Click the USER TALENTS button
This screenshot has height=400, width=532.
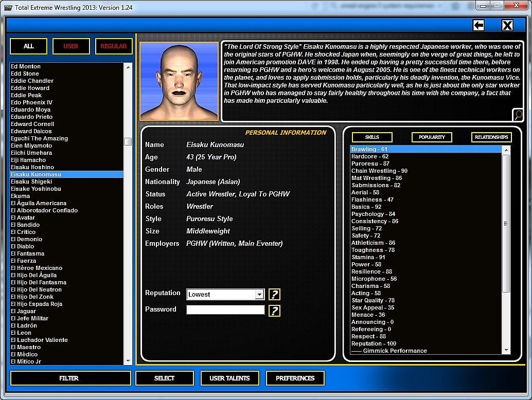tap(229, 378)
